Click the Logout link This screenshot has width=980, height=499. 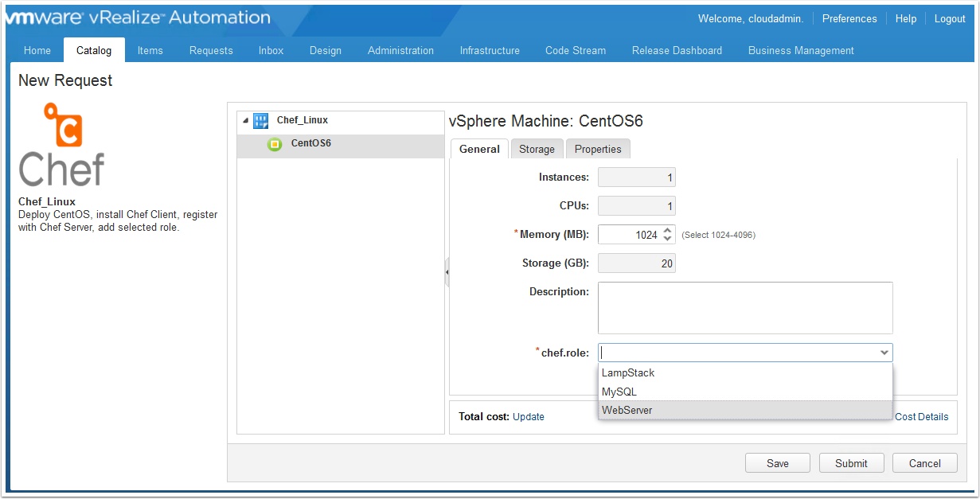point(950,19)
